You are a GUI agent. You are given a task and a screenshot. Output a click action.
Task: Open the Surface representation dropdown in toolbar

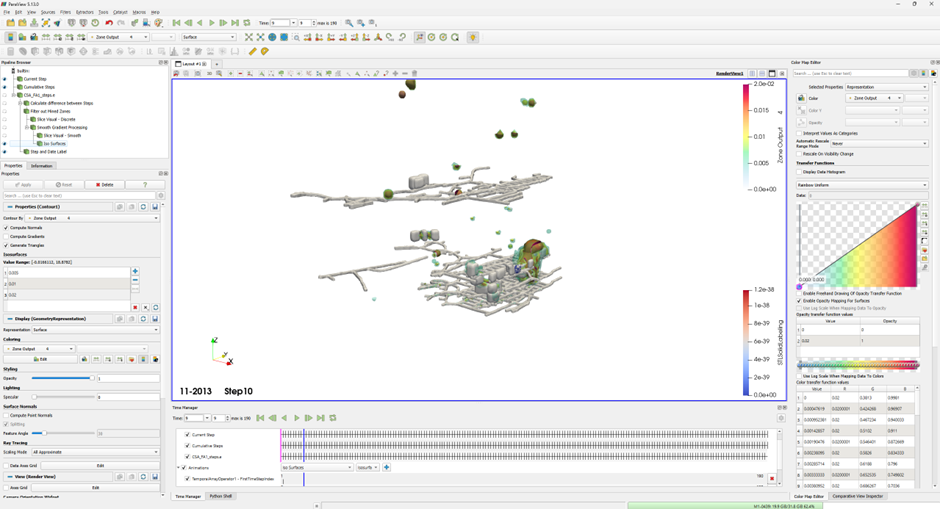tap(209, 37)
